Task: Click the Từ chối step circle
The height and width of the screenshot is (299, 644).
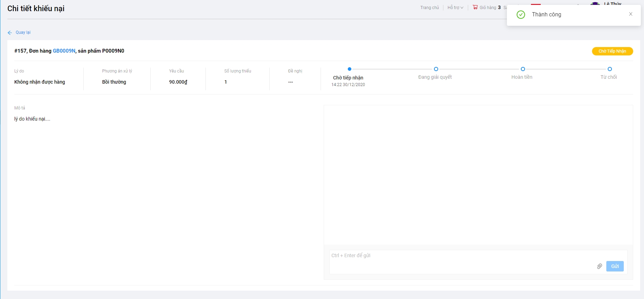Action: point(609,69)
